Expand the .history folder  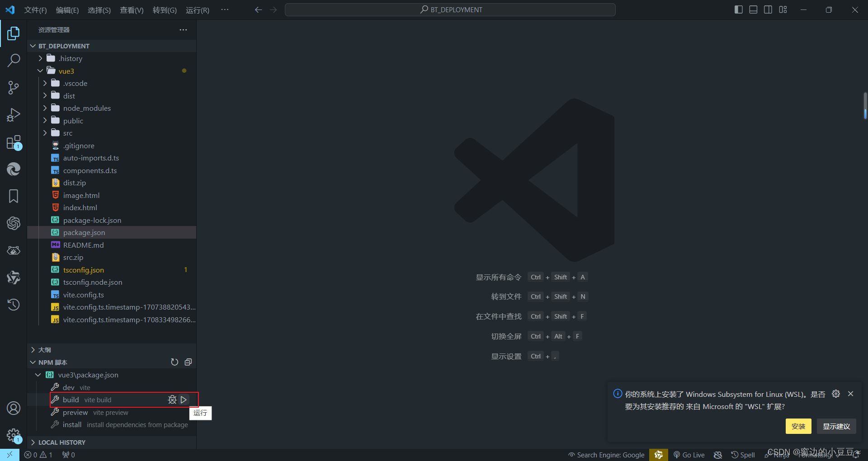(40, 58)
